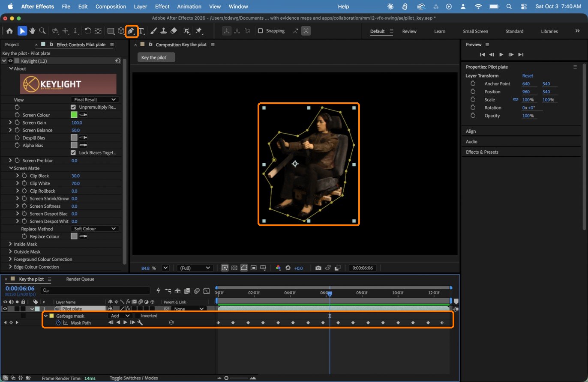Screen dimensions: 588x382
Task: Collapse the Screen Matte section
Action: tap(10, 168)
